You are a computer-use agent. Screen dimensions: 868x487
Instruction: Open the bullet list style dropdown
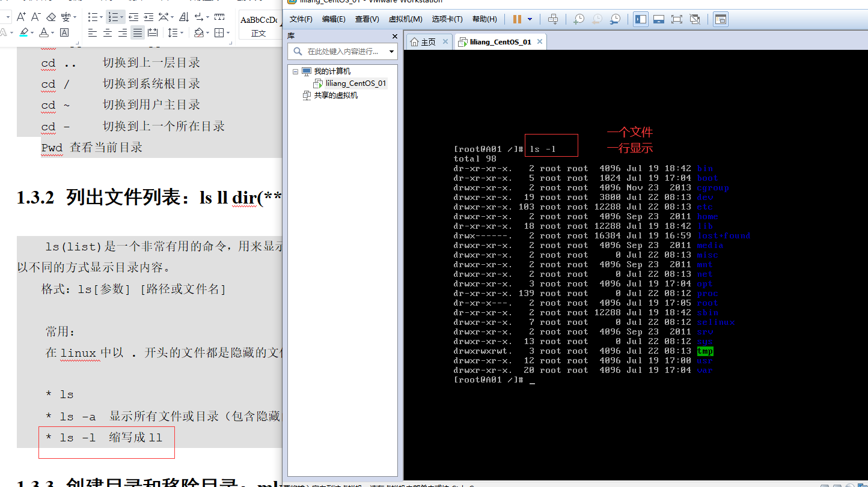pyautogui.click(x=102, y=17)
